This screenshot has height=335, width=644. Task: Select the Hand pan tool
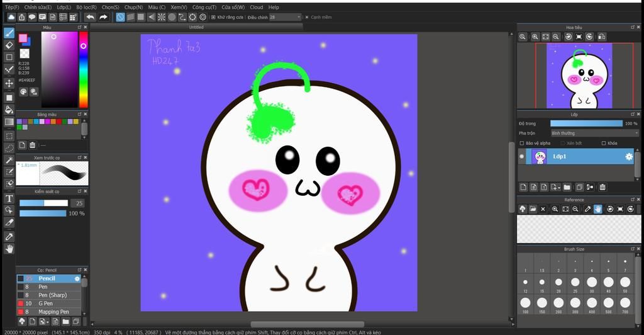point(9,249)
